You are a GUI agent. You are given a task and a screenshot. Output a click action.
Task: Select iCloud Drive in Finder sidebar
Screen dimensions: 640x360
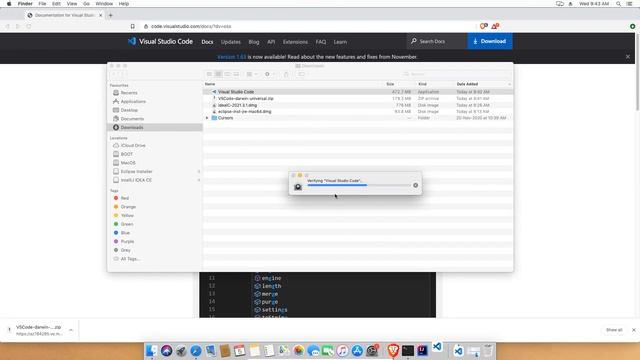coord(133,145)
